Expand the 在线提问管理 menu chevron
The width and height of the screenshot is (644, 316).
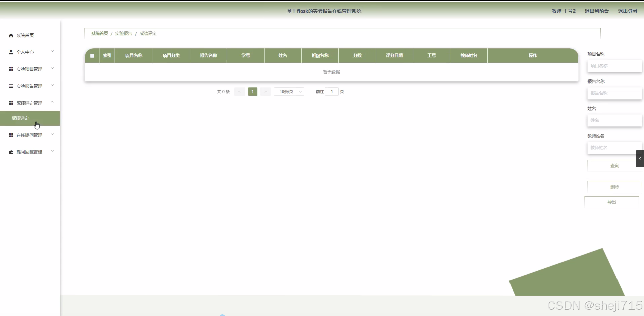(52, 134)
